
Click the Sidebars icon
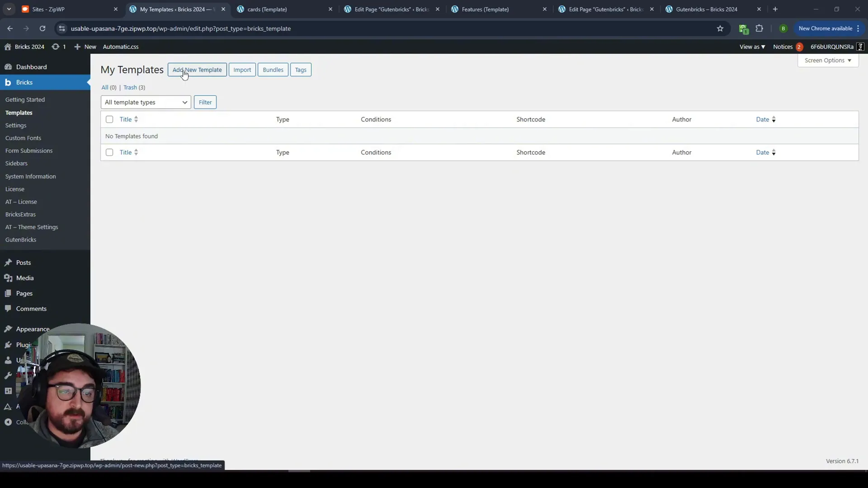pos(16,163)
